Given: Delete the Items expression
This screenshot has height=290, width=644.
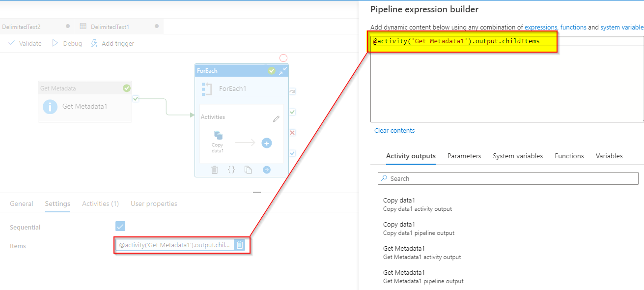Looking at the screenshot, I should pos(239,245).
